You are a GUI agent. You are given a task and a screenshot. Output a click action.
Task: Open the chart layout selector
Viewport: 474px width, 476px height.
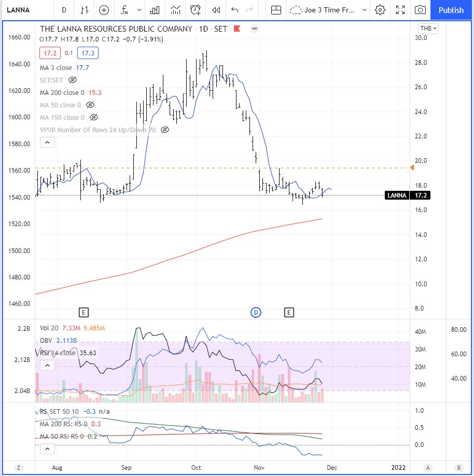coord(276,10)
